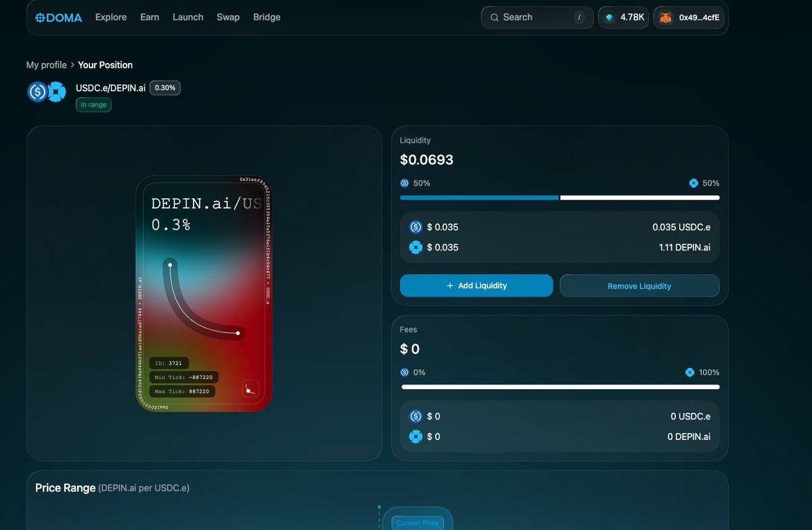
Task: Click the MetaMask fox icon
Action: pos(666,18)
